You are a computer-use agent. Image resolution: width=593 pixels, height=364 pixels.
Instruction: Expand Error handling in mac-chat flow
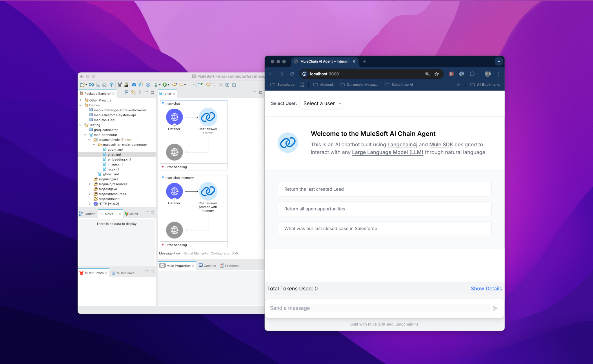(x=163, y=167)
